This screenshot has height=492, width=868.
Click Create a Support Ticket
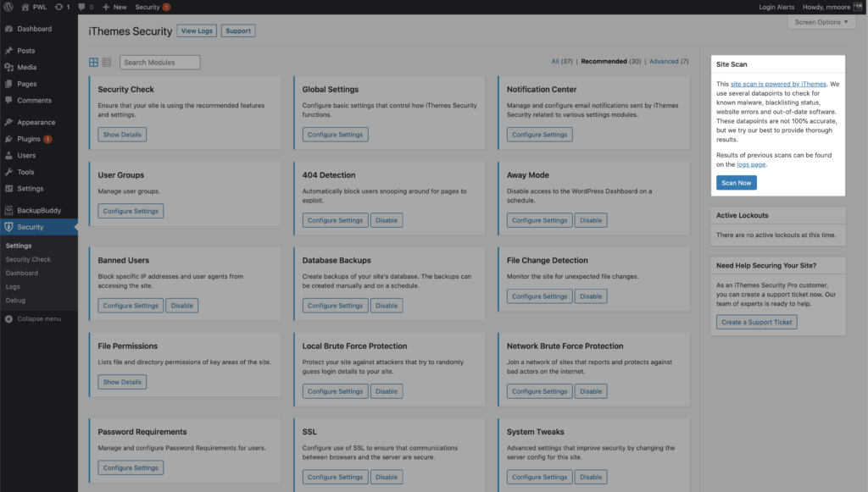pos(757,323)
